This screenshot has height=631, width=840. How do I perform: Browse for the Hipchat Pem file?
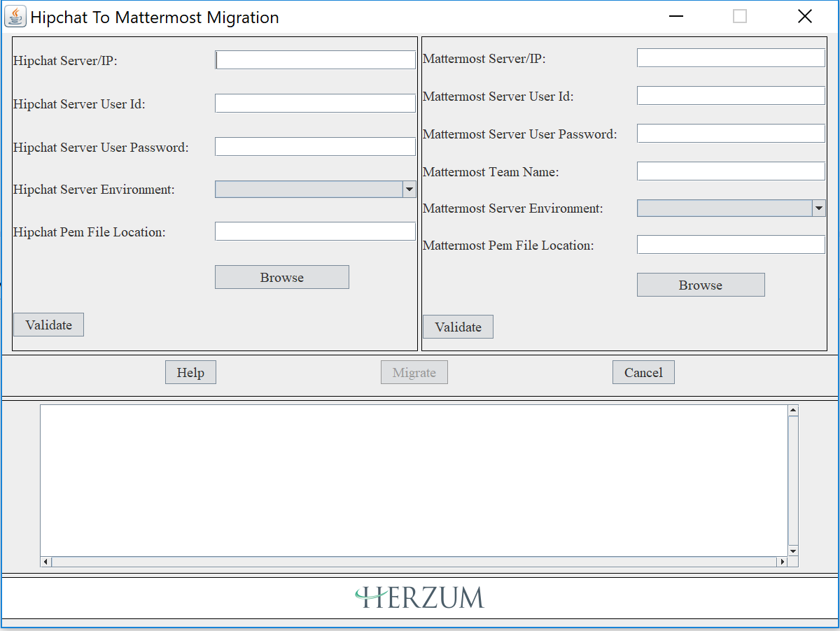(281, 277)
